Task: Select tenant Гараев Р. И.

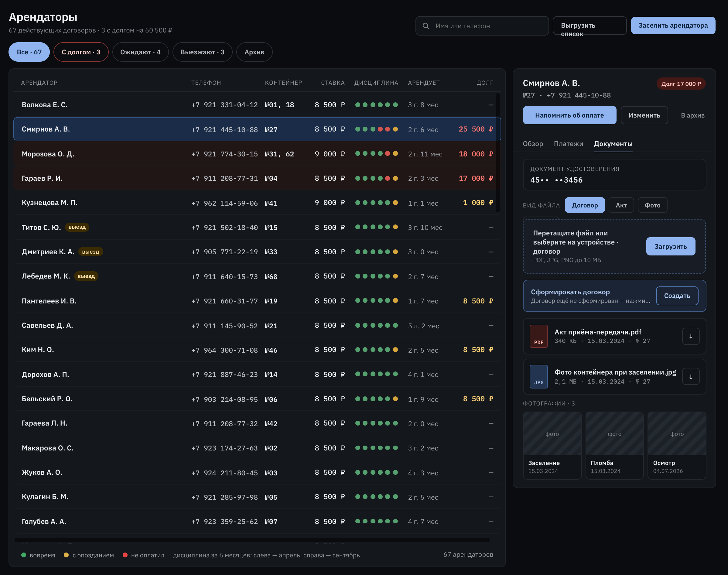Action: point(257,178)
